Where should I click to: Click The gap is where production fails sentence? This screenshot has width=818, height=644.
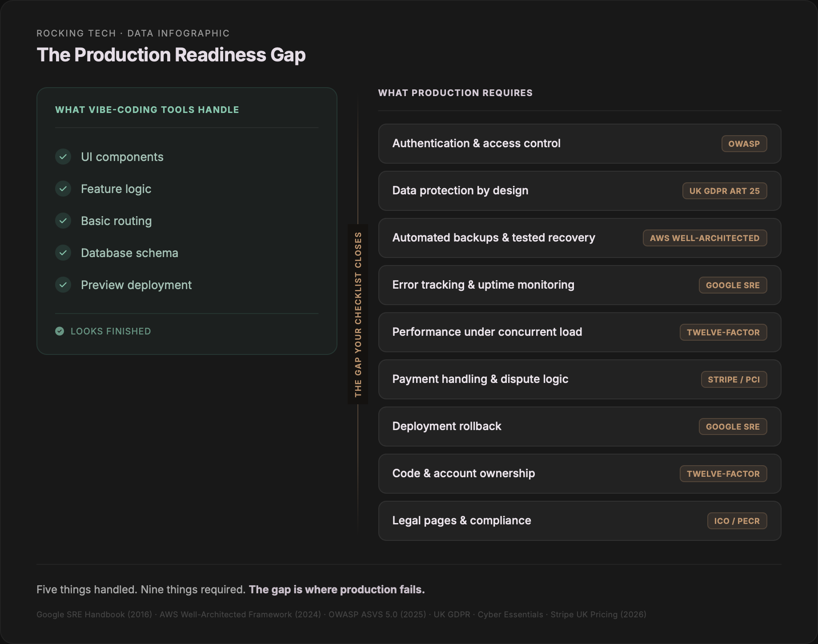coord(337,590)
